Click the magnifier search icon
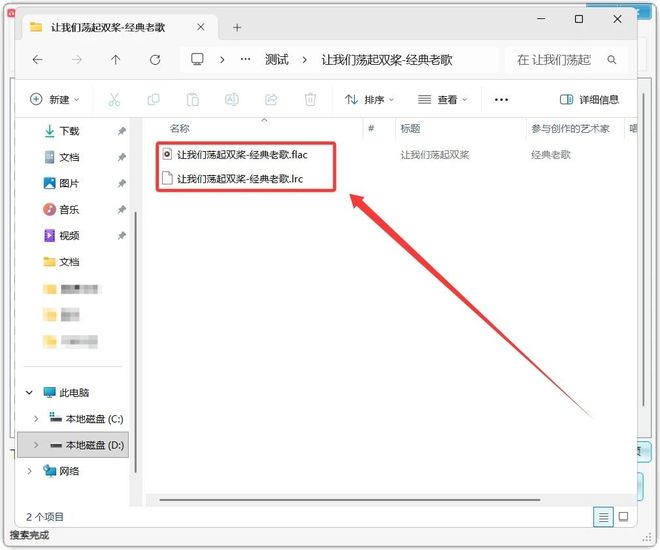 (612, 60)
